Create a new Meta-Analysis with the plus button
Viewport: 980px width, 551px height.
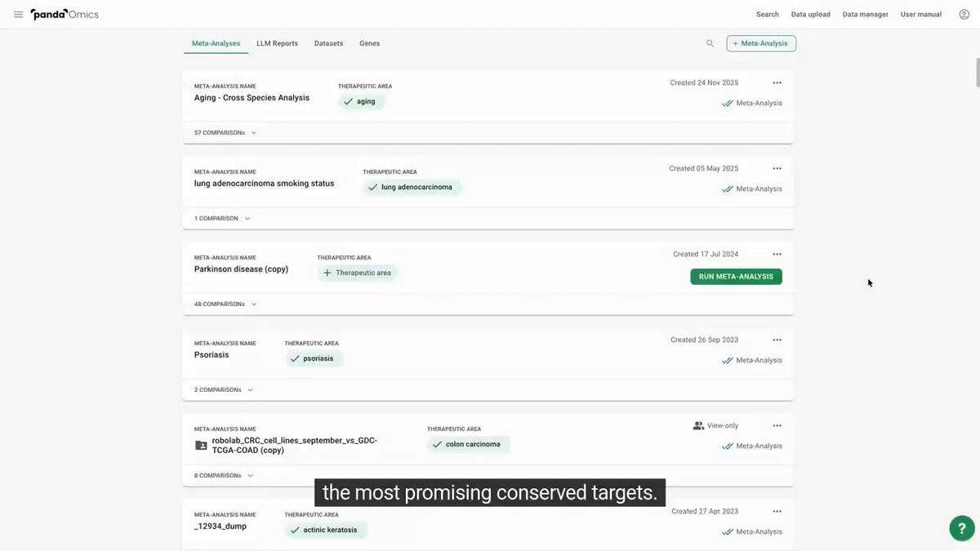(x=761, y=43)
